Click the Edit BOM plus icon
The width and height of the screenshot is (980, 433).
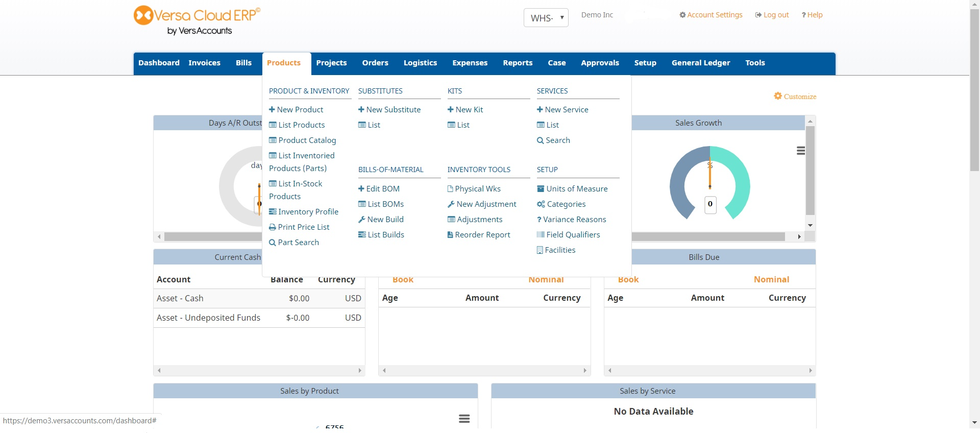tap(361, 188)
